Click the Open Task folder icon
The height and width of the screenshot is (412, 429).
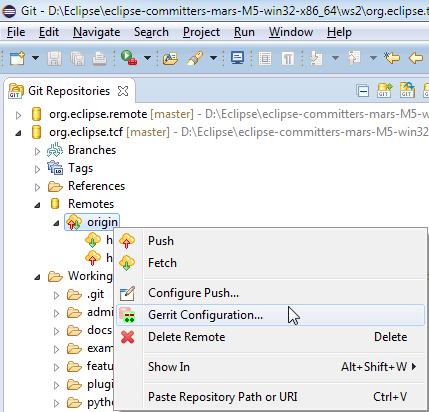[170, 58]
